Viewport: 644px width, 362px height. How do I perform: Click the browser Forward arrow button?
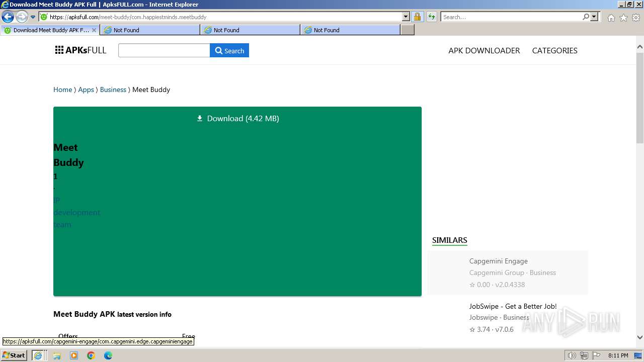tap(22, 17)
